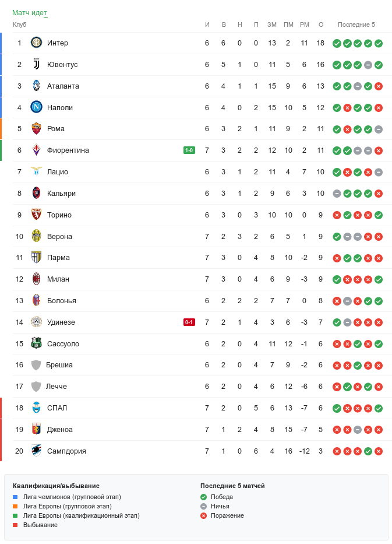Click the Sampdoria club logo

[36, 451]
